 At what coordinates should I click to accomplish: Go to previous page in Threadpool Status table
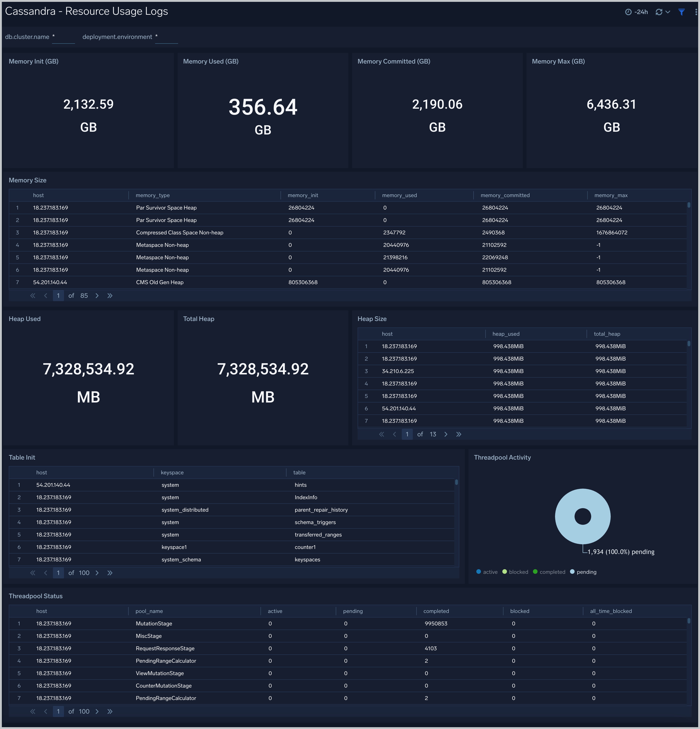(46, 712)
